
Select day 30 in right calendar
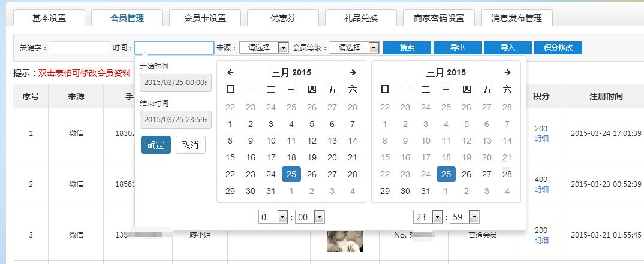click(x=405, y=191)
